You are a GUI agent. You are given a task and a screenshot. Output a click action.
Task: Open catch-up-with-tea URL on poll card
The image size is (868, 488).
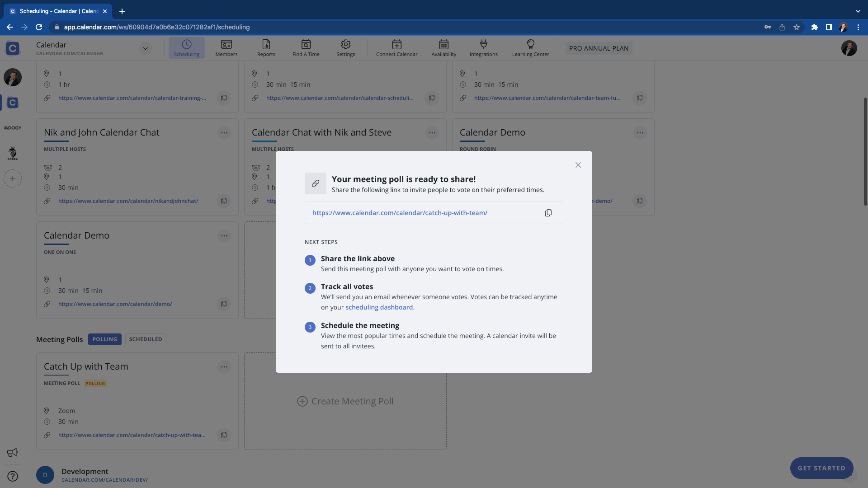(132, 435)
